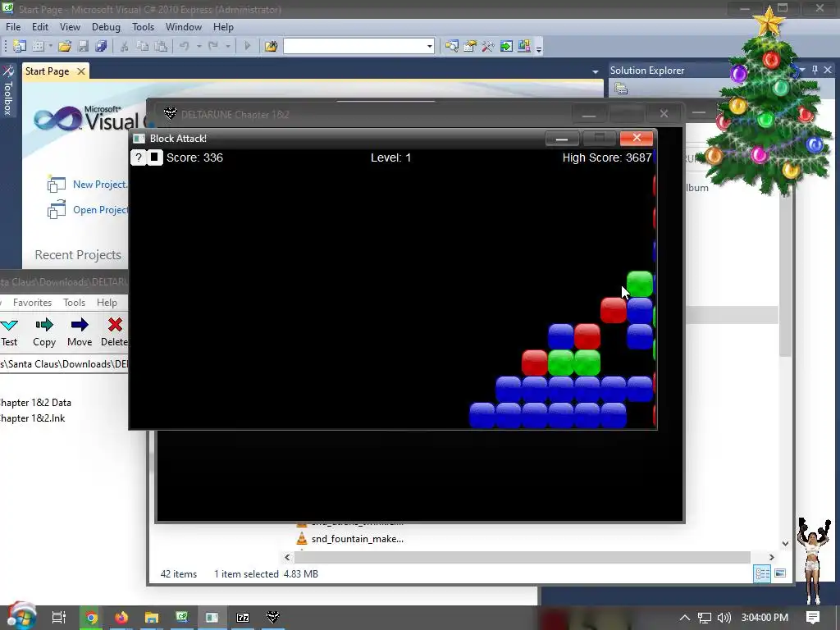Open the Help menu in 7-Zip
840x630 pixels.
(x=107, y=303)
